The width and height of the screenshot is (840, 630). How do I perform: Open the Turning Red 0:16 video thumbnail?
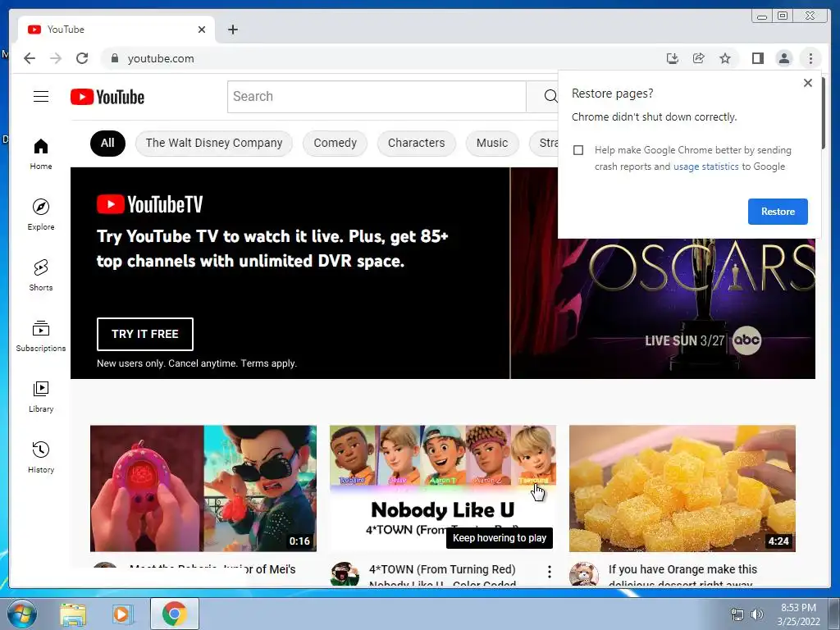(203, 489)
